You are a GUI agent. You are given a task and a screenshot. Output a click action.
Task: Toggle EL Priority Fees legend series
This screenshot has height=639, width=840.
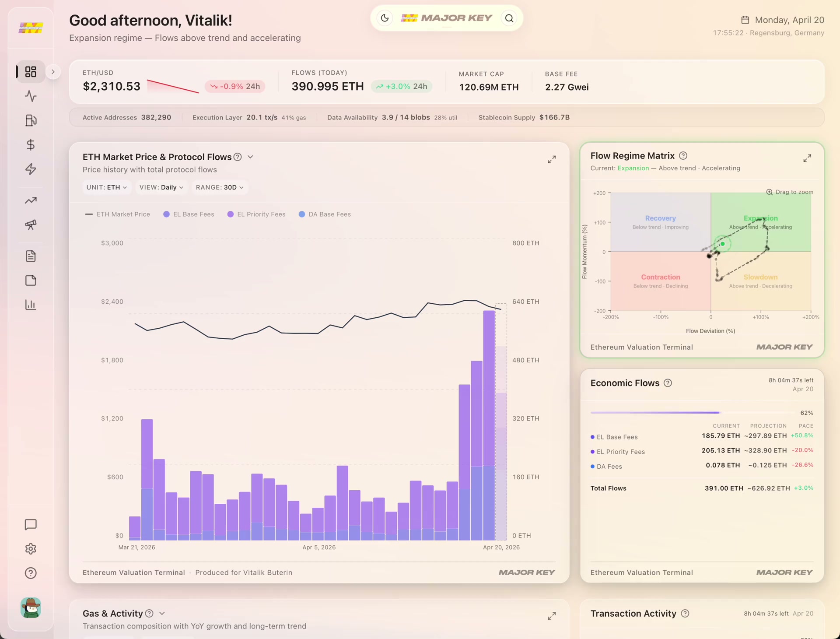[x=256, y=214]
